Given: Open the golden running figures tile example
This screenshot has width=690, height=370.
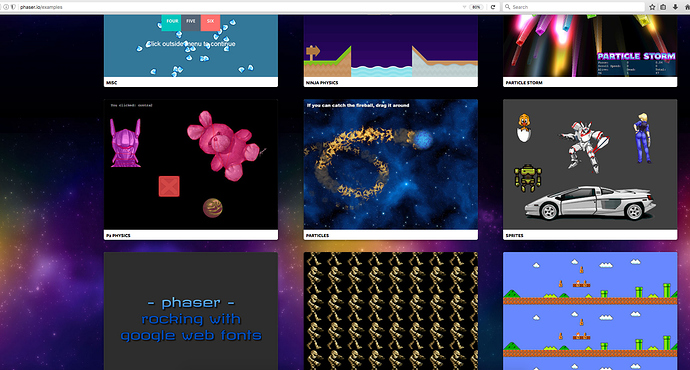Looking at the screenshot, I should 391,311.
